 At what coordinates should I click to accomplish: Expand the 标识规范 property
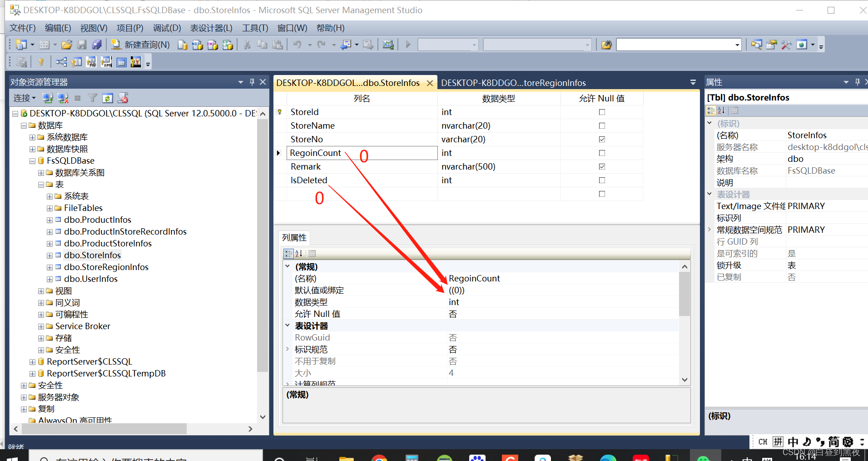tap(288, 349)
